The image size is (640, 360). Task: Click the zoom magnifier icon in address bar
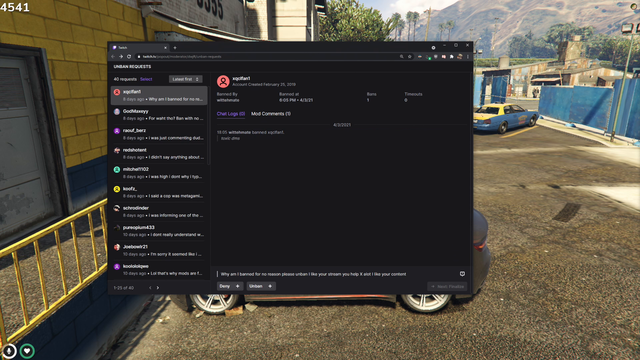pyautogui.click(x=402, y=57)
